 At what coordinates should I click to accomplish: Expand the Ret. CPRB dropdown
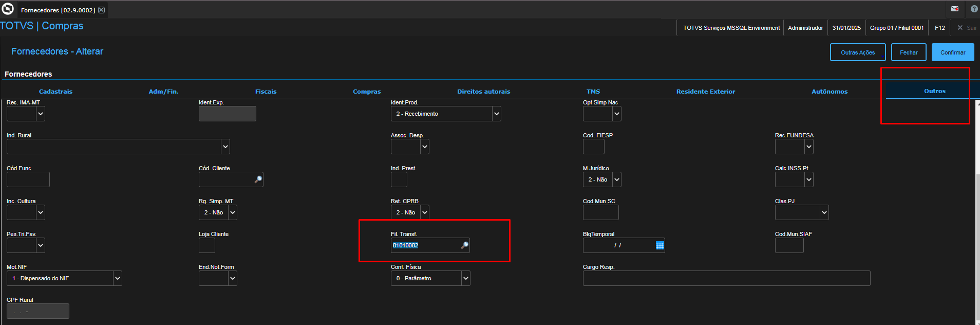pyautogui.click(x=425, y=212)
